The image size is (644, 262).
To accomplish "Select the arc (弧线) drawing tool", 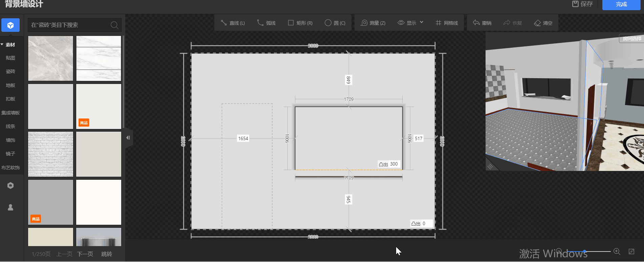I will coord(266,23).
